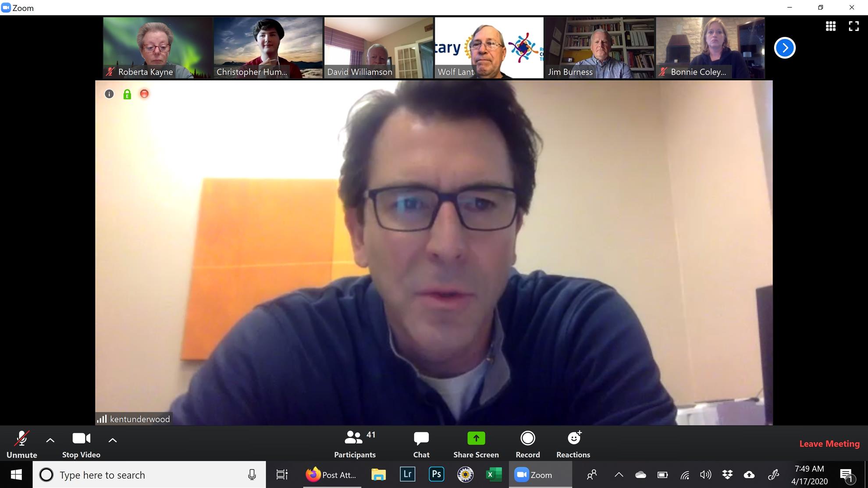Open the meeting information icon
Viewport: 868px width, 488px height.
[x=109, y=94]
